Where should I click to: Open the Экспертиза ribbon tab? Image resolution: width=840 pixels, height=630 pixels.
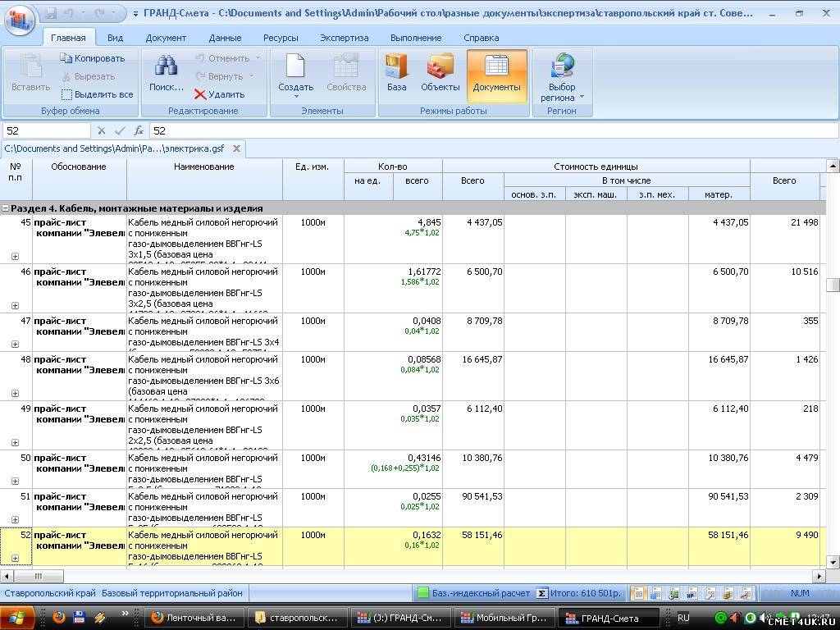tap(344, 38)
